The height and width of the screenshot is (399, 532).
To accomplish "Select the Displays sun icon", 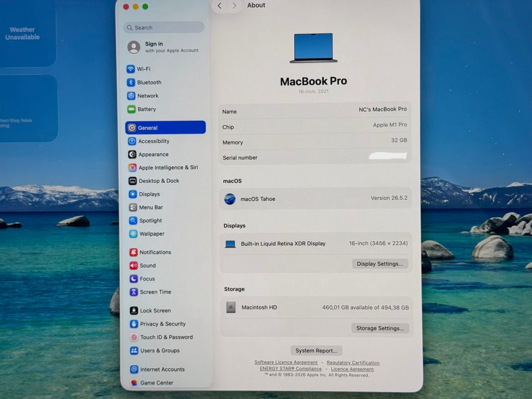I will [132, 194].
